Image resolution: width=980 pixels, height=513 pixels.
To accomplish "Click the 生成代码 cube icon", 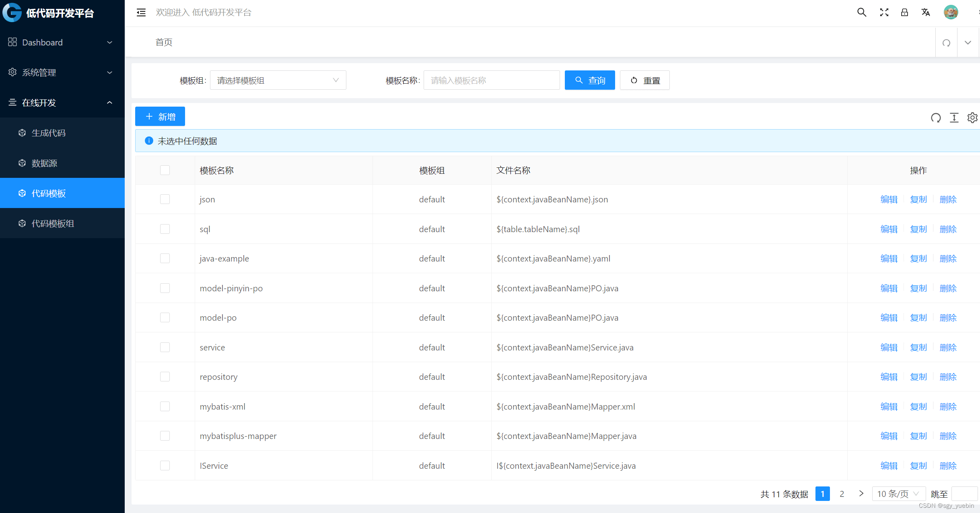I will coord(22,133).
